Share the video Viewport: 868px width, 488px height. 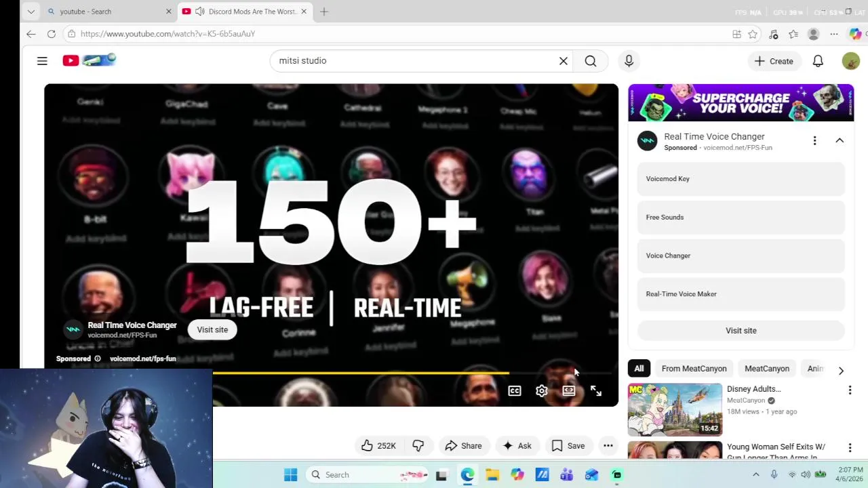tap(463, 445)
